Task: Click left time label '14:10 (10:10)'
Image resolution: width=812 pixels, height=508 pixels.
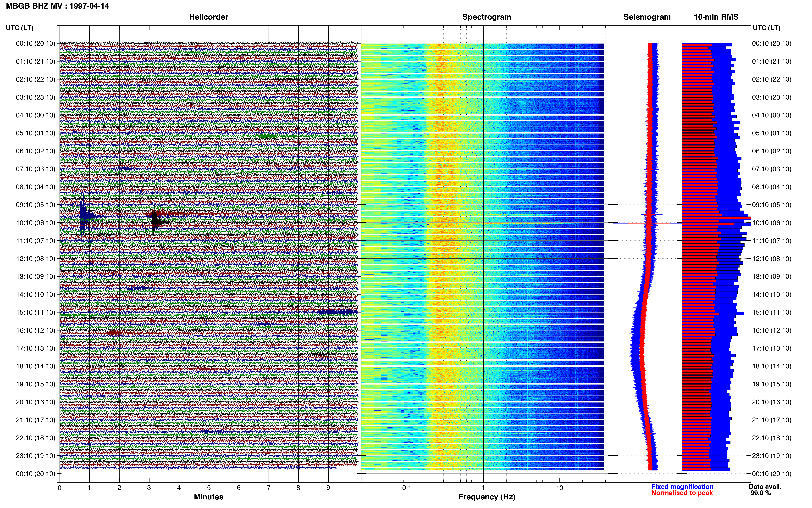Action: click(36, 295)
